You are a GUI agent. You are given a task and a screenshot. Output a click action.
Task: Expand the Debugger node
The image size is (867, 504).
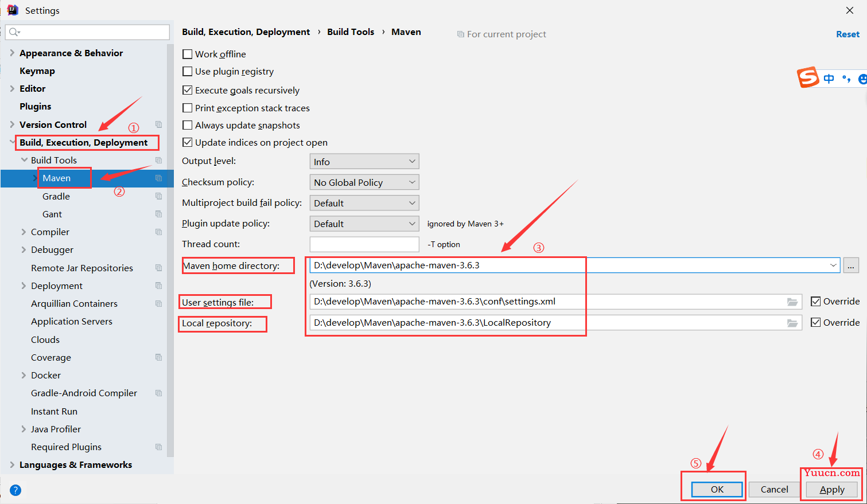(x=24, y=249)
